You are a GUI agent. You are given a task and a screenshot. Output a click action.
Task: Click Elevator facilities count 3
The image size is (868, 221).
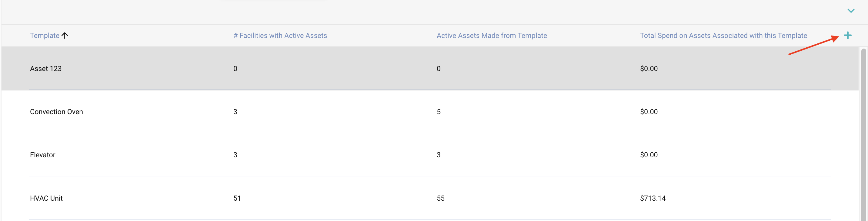point(235,155)
